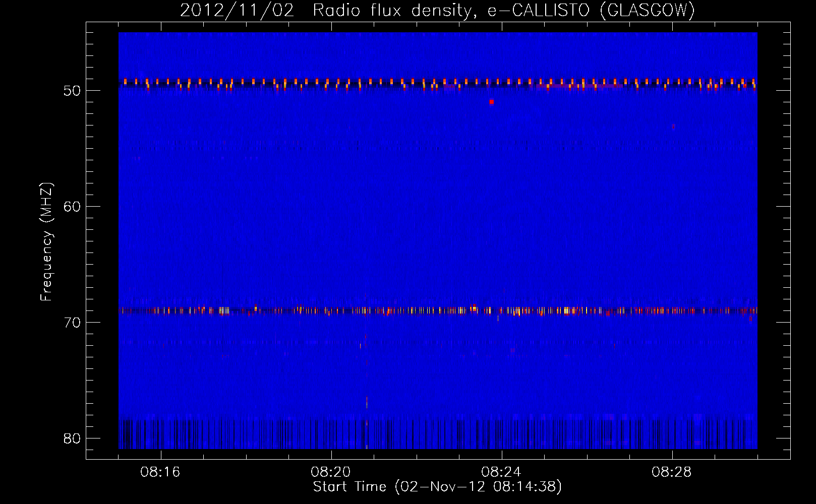The width and height of the screenshot is (816, 504).
Task: Click the 70 frequency tick label
Action: pyautogui.click(x=72, y=323)
